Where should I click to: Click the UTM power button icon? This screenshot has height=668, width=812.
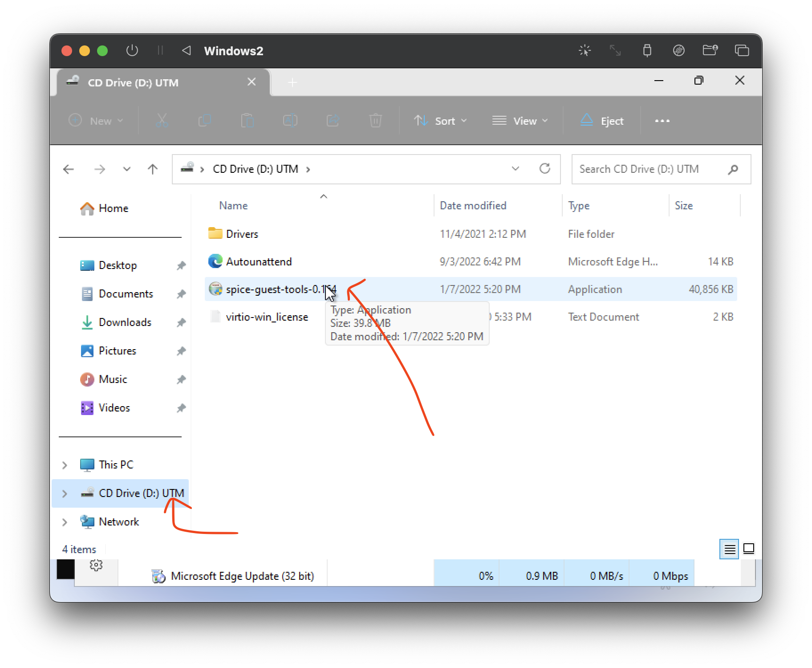pos(132,50)
